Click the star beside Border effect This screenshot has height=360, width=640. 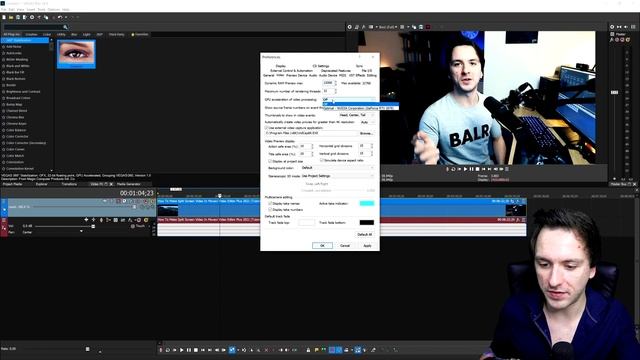pos(4,85)
